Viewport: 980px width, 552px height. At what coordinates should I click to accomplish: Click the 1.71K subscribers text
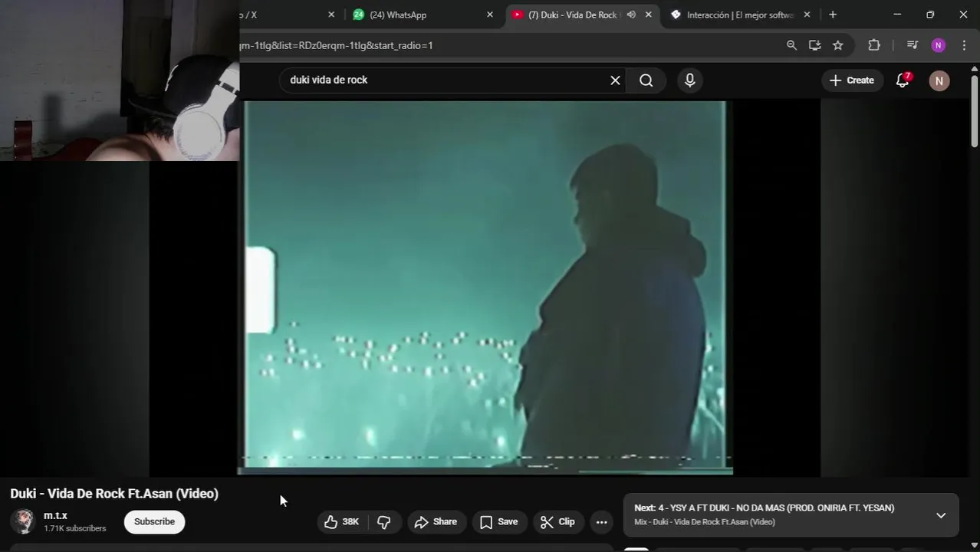[x=75, y=529]
